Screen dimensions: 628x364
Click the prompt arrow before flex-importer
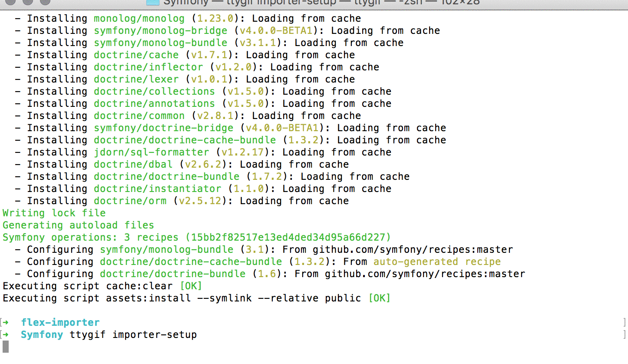click(x=6, y=323)
